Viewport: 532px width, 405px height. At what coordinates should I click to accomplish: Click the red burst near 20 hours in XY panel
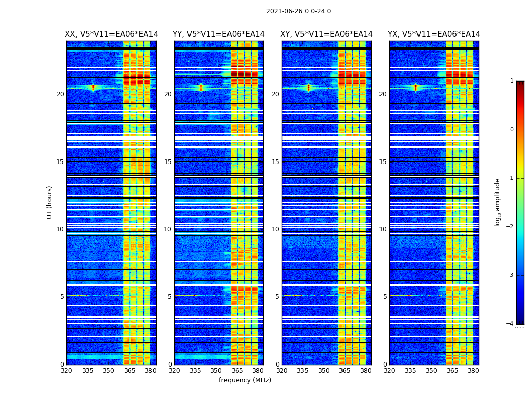(309, 88)
